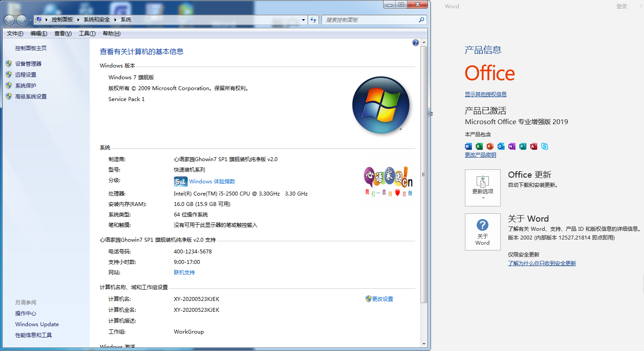The width and height of the screenshot is (644, 351).
Task: Click 更改设置 for computer name
Action: (383, 299)
